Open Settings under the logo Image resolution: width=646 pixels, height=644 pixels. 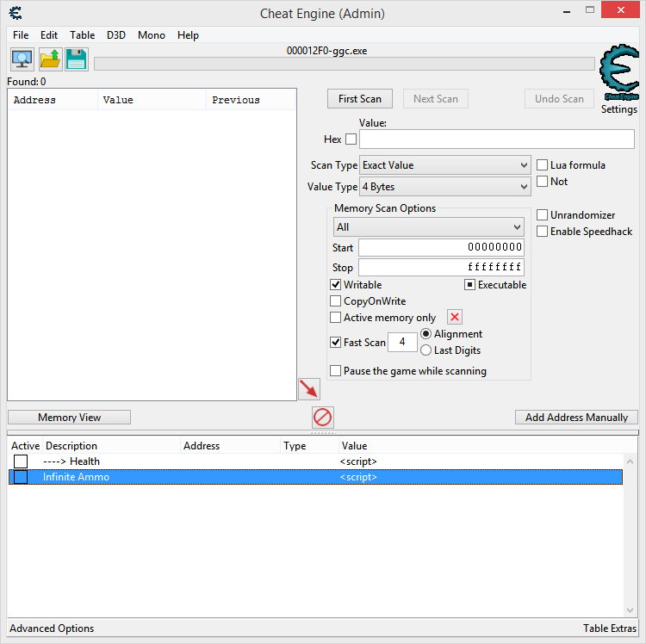pos(618,109)
